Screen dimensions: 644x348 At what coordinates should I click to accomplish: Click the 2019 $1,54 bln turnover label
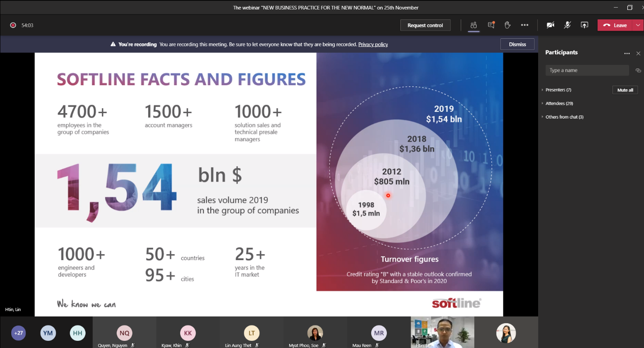point(444,114)
